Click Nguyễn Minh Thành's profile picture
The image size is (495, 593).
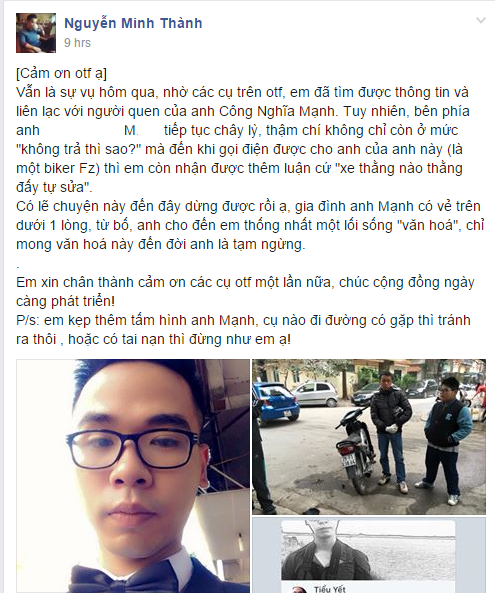[x=36, y=33]
